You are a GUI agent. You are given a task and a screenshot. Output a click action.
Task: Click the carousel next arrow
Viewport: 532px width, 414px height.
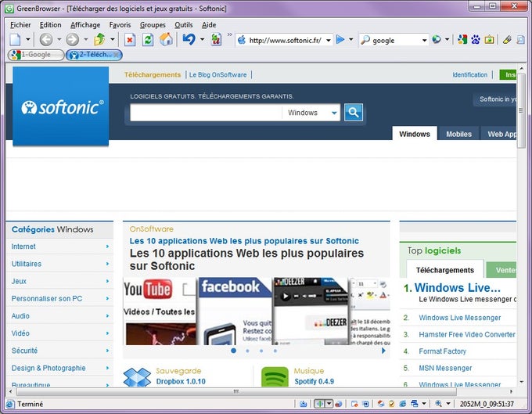[x=383, y=351]
